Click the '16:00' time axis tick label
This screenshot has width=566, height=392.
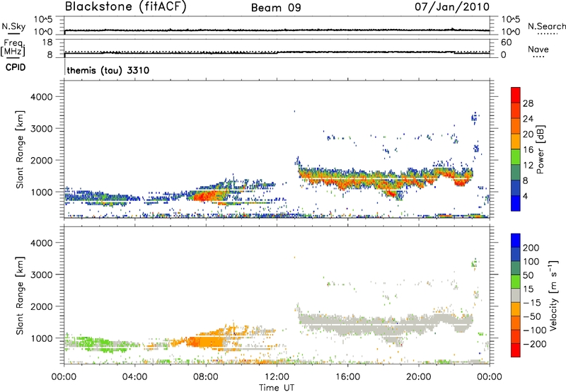(x=347, y=377)
